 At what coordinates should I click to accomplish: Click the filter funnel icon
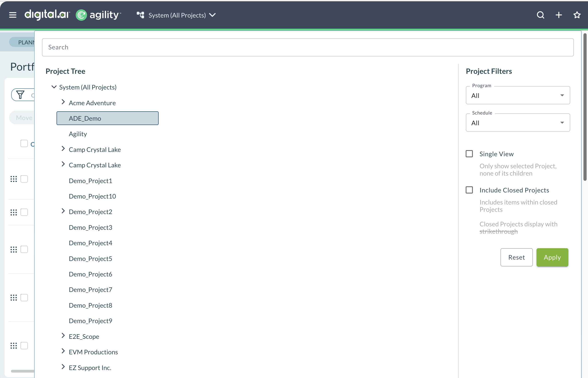pos(20,95)
